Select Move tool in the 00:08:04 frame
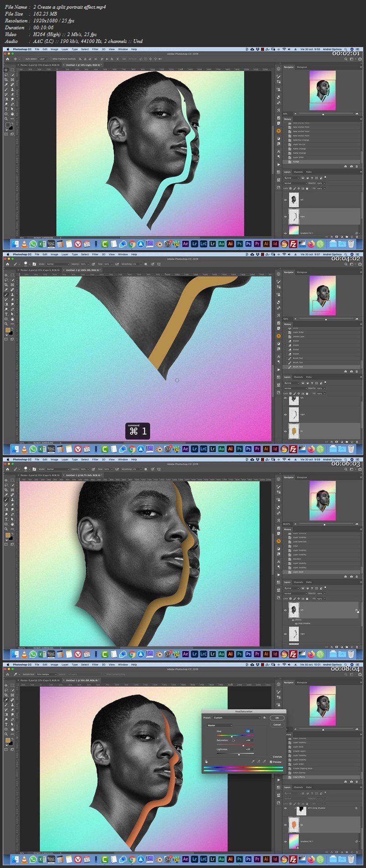Viewport: 366px width, 868px height. [x=6, y=685]
